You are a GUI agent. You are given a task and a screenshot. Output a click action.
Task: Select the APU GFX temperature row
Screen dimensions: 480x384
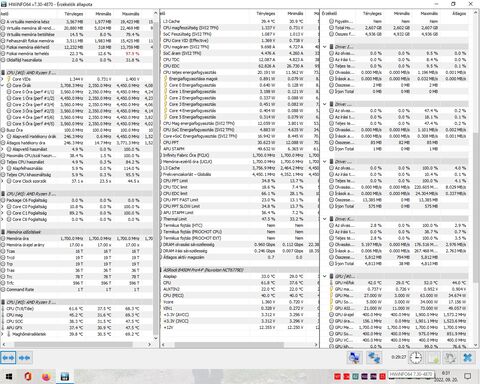click(x=77, y=328)
